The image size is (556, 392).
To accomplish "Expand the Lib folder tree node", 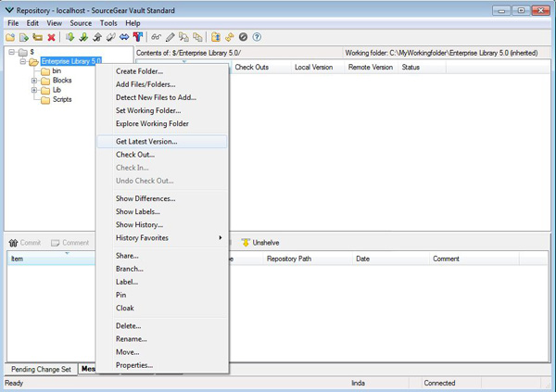I will tap(34, 90).
